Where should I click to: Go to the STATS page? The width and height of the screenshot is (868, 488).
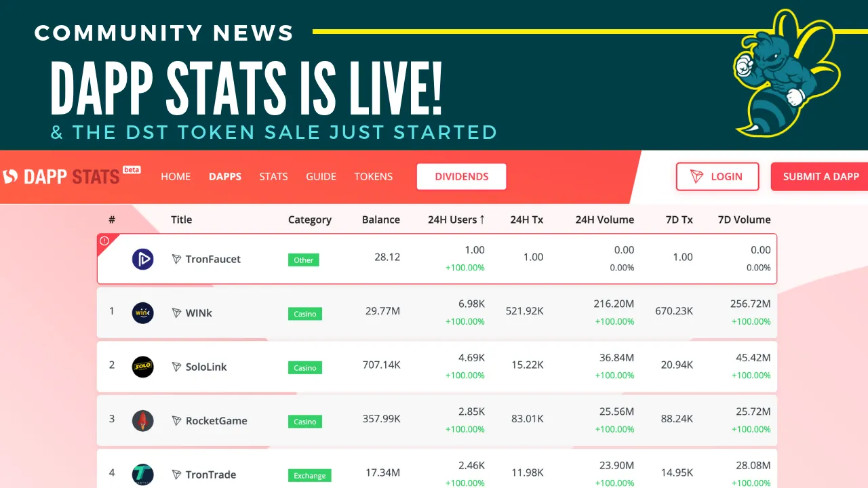click(x=273, y=176)
